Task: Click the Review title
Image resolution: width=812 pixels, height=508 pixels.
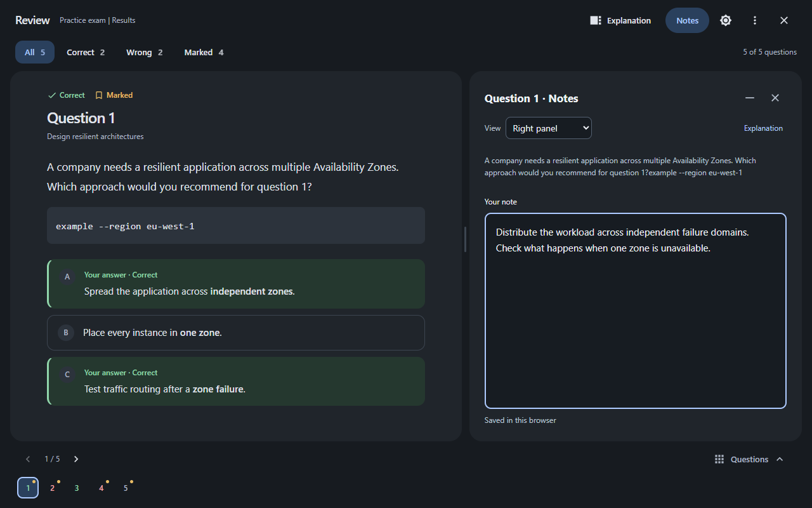Action: click(x=32, y=20)
